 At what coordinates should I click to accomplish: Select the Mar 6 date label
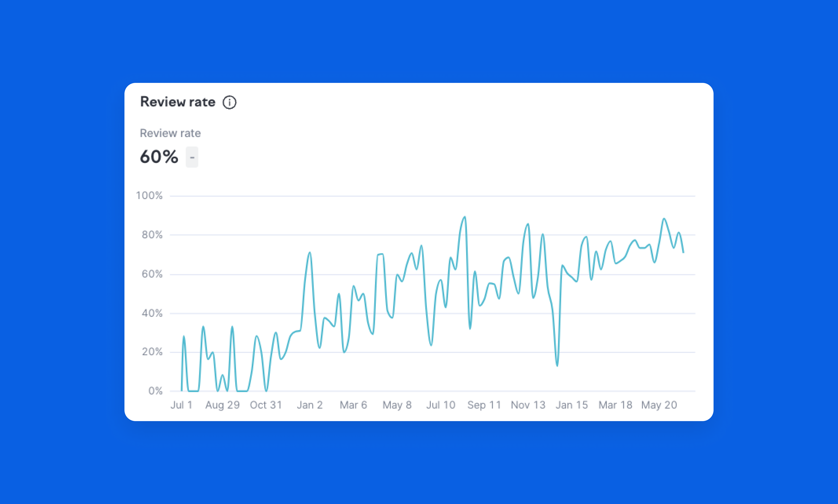point(353,405)
